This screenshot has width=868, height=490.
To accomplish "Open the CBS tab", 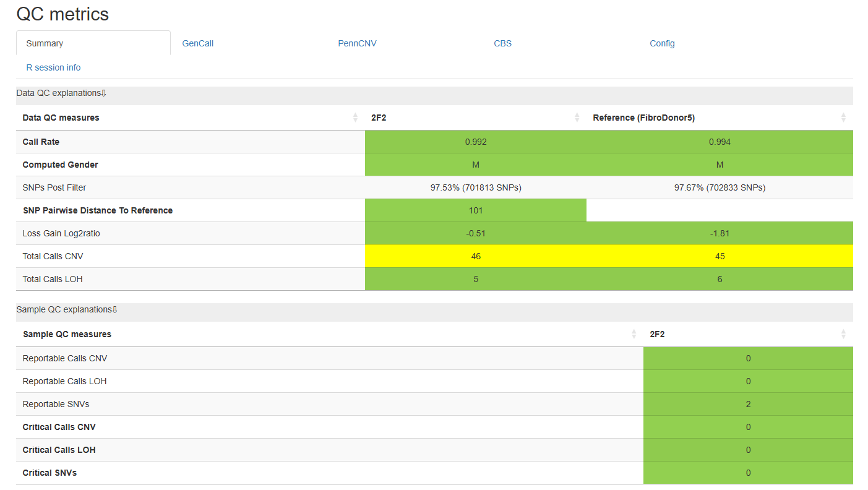I will 502,43.
